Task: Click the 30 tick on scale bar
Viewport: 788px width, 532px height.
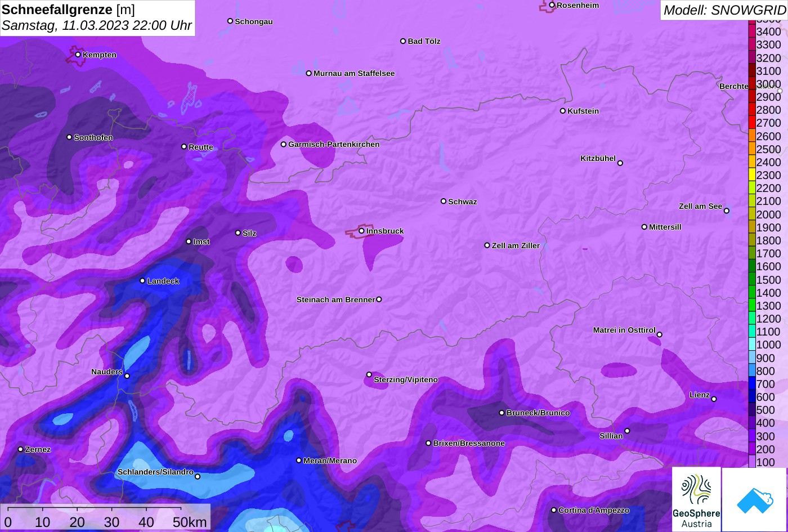Action: pyautogui.click(x=111, y=522)
